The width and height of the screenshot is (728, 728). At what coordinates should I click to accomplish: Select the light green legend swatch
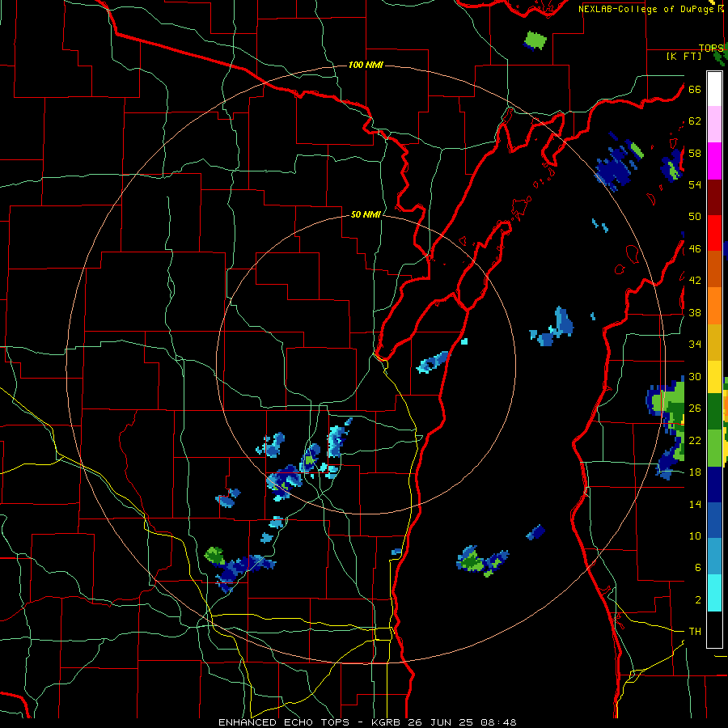(x=714, y=448)
